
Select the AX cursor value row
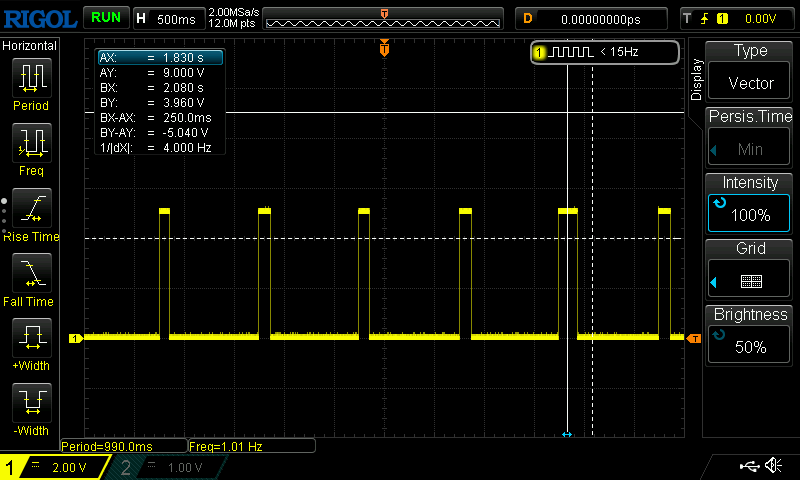[x=160, y=57]
